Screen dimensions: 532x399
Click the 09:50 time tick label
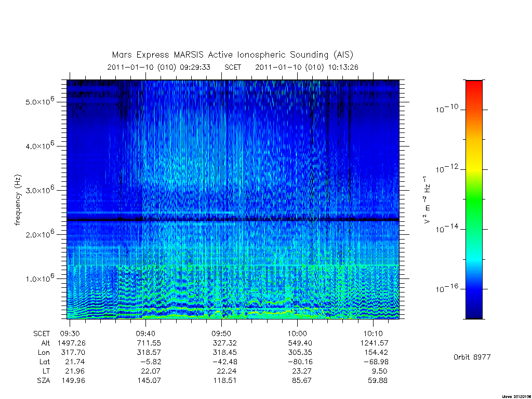coord(221,334)
